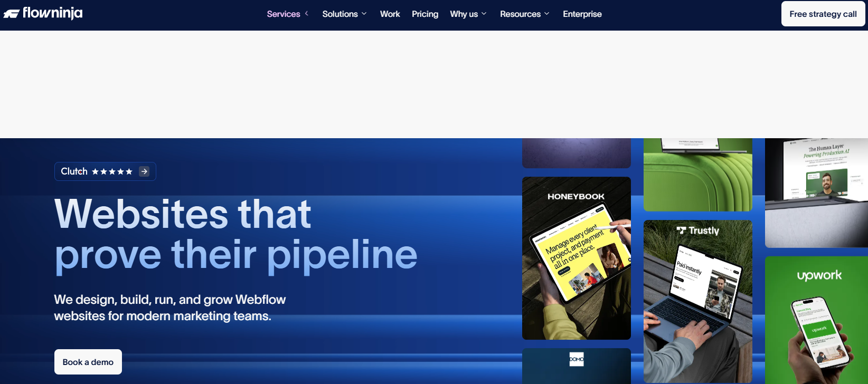Expand the Why us dropdown
Viewport: 868px width, 384px height.
point(468,14)
